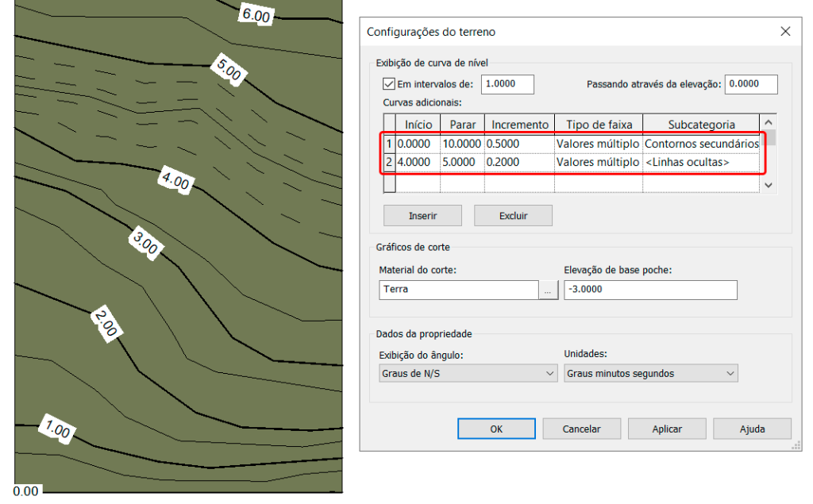
Task: Click the "Início" column header
Action: click(418, 124)
